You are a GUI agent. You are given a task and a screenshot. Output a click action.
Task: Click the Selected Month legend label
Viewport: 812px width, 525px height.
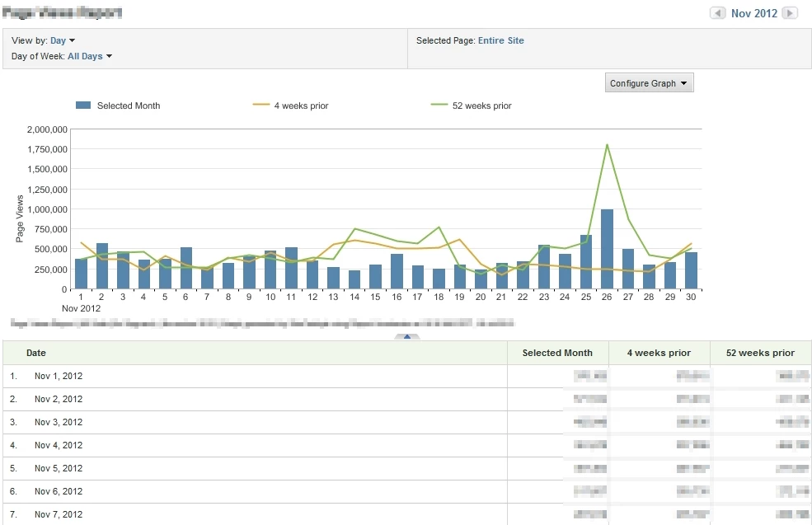point(129,105)
